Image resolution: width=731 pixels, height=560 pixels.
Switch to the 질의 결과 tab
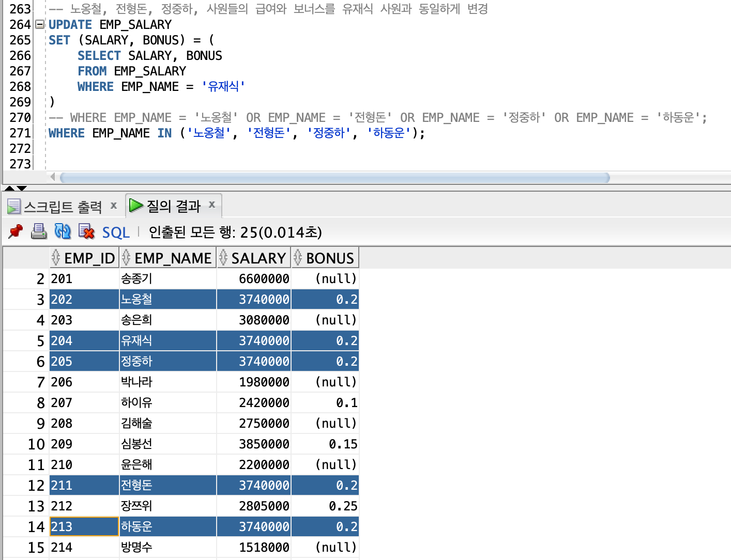pyautogui.click(x=174, y=206)
